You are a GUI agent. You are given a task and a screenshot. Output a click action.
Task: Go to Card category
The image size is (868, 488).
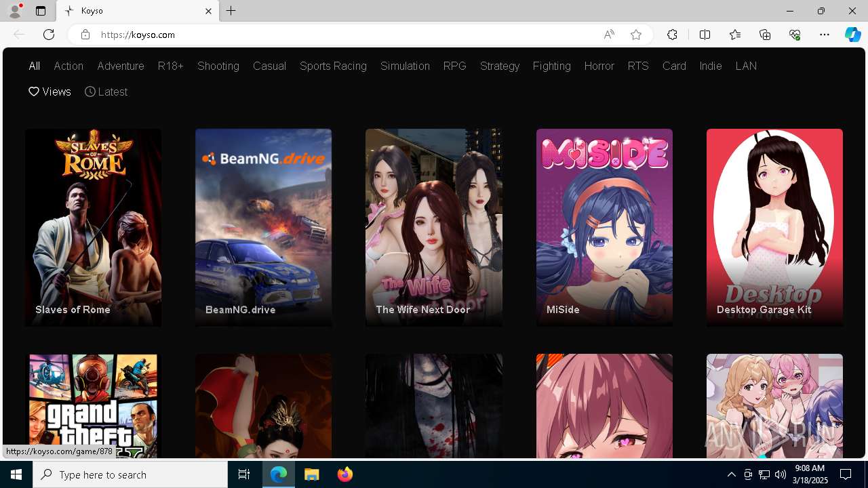click(x=674, y=66)
